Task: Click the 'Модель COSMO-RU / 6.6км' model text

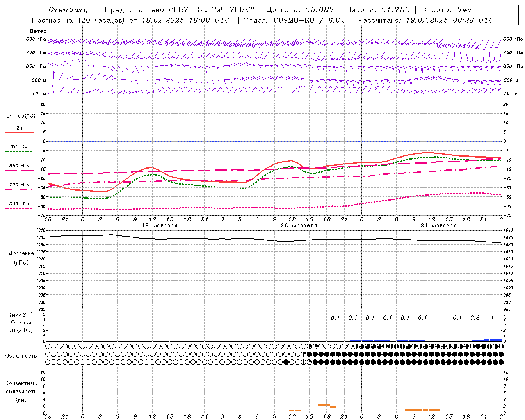Action: pos(295,20)
